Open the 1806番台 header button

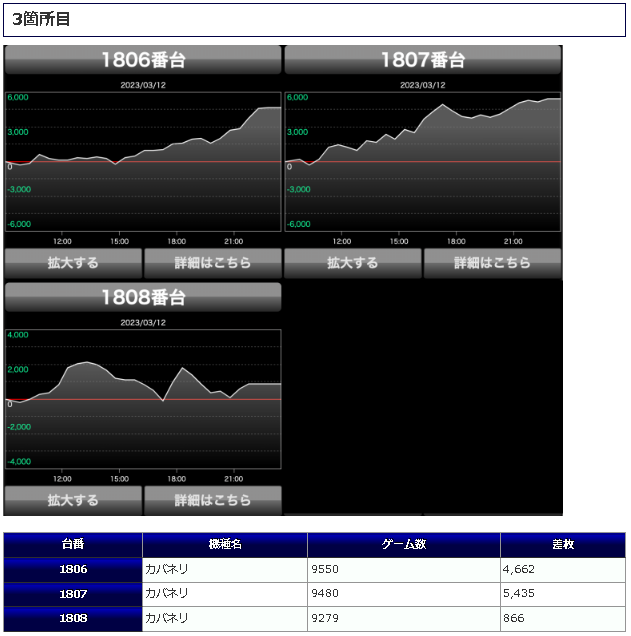tap(143, 60)
